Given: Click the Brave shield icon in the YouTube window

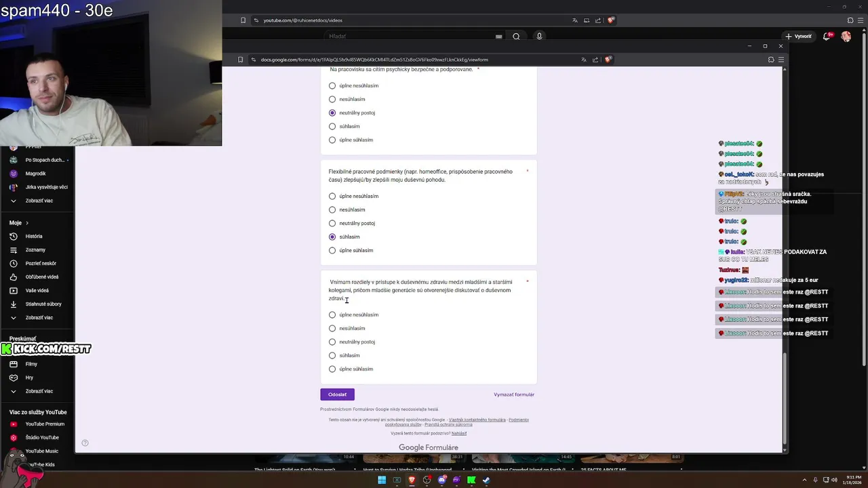Looking at the screenshot, I should pos(611,20).
